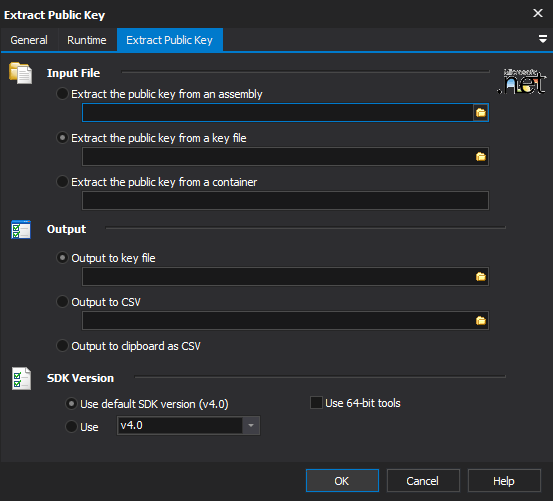This screenshot has width=553, height=501.
Task: Click the Input File section documents icon
Action: tap(20, 73)
